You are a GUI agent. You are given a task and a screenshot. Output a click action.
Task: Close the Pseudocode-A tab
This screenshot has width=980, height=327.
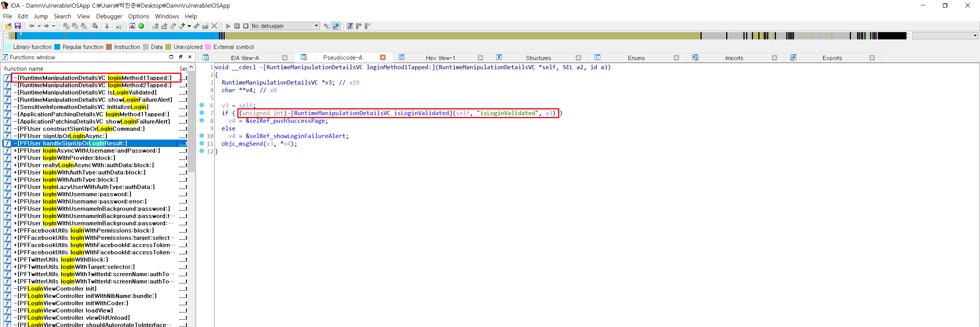(x=383, y=57)
